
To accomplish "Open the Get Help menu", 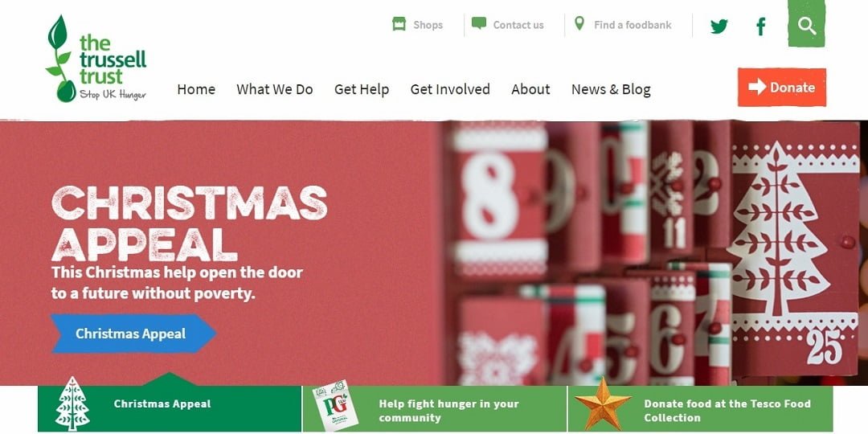I will (x=362, y=89).
